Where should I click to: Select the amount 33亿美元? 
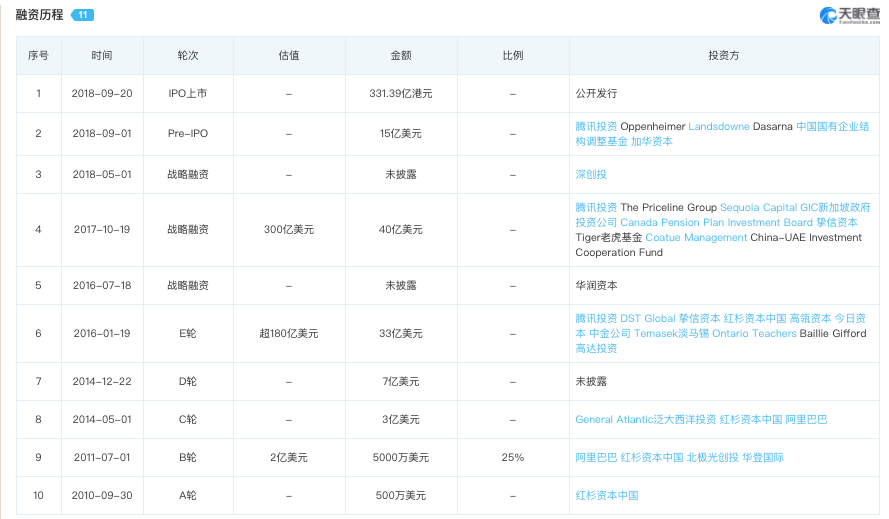click(x=401, y=333)
